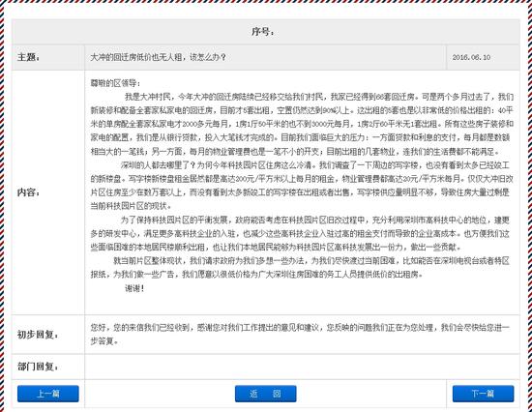The image size is (532, 412).
Task: Go to previous letter with 上一篇 button
Action: (x=47, y=394)
